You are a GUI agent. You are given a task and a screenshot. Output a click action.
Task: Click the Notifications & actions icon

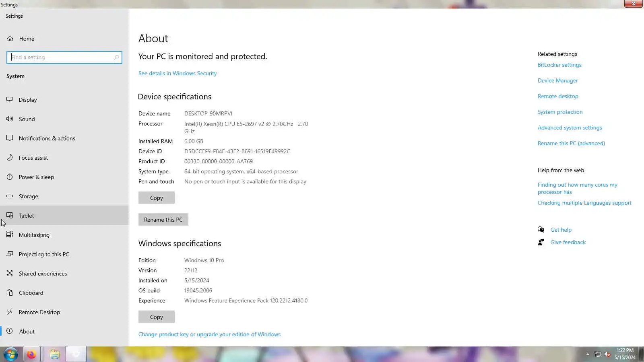[10, 138]
